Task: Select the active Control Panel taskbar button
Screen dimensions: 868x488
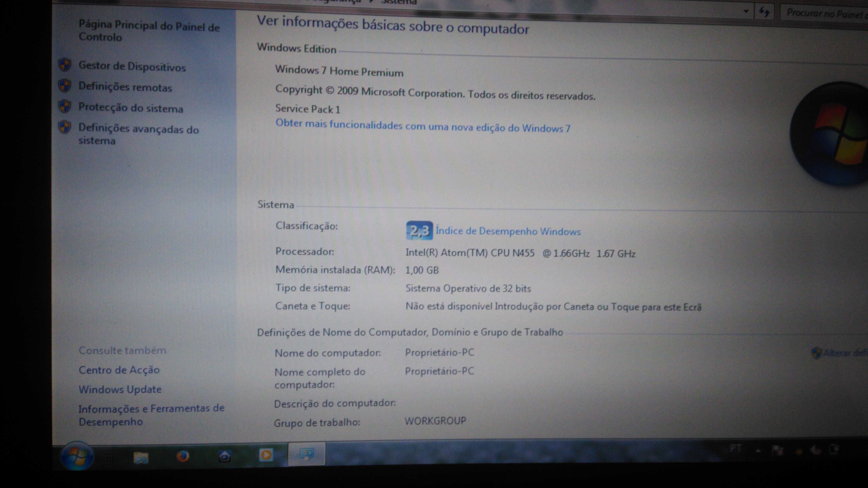Action: tap(307, 454)
